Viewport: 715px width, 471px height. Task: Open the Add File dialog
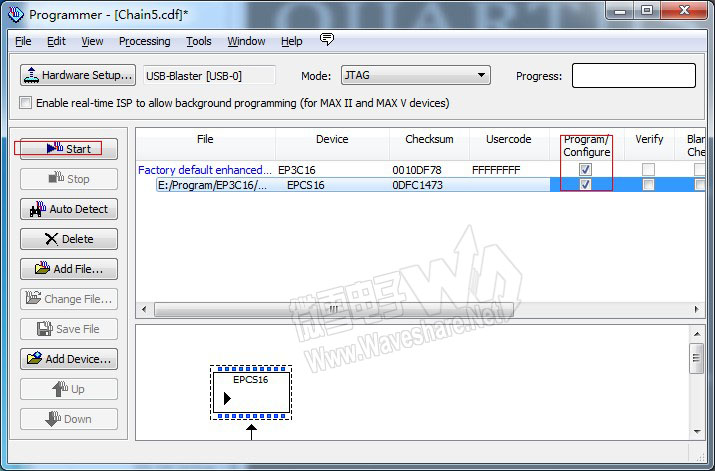pos(69,269)
